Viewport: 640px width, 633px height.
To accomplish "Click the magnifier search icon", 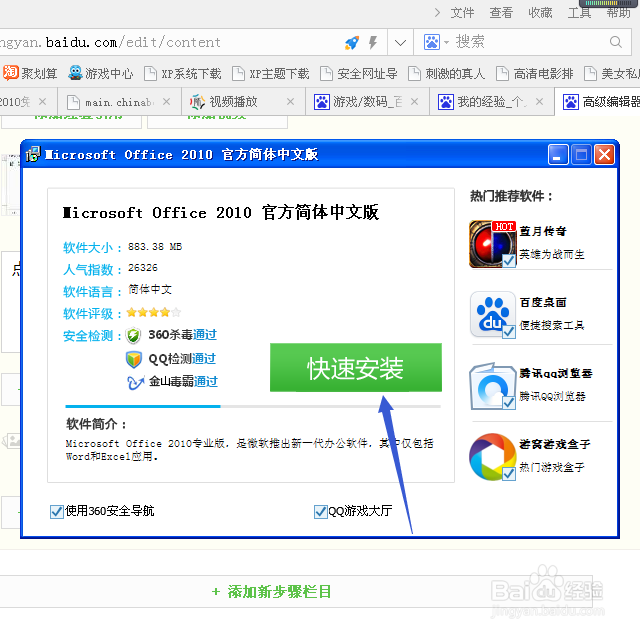I will (x=616, y=42).
